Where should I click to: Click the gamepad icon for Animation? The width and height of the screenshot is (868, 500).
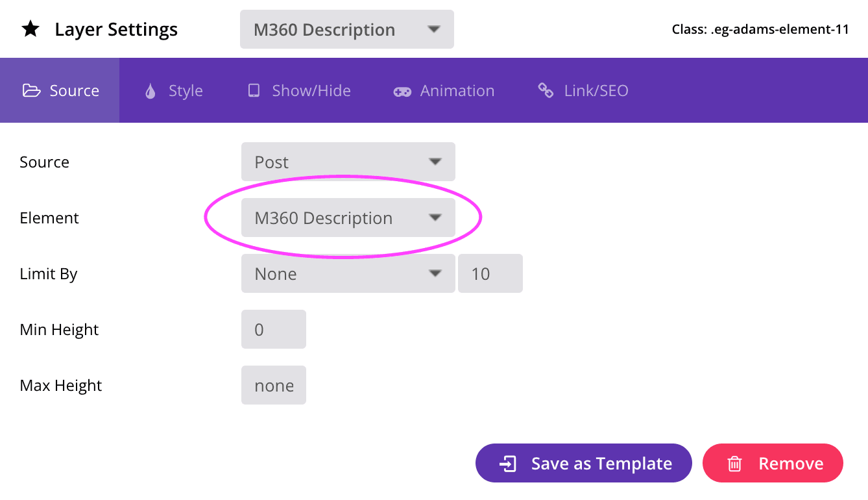pyautogui.click(x=402, y=92)
